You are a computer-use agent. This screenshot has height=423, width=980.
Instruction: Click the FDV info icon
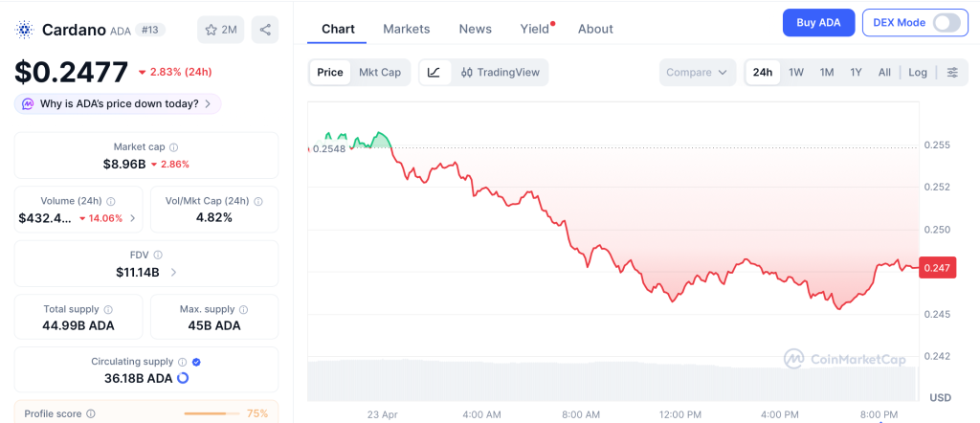pos(158,256)
